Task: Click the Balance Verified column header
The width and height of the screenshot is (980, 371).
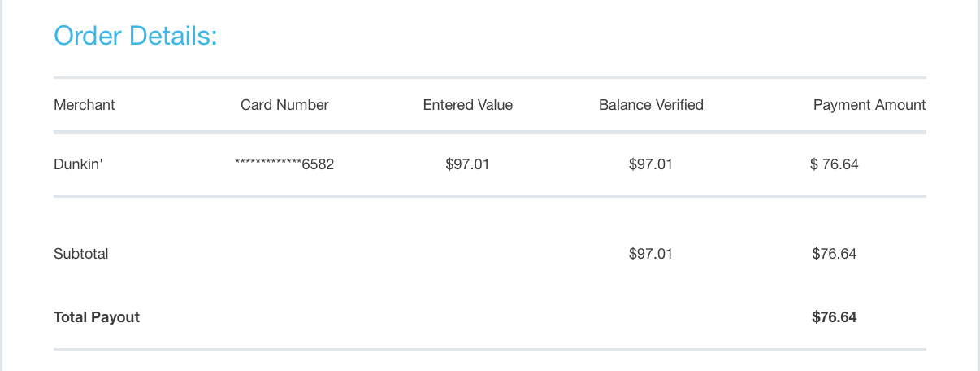Action: point(651,105)
